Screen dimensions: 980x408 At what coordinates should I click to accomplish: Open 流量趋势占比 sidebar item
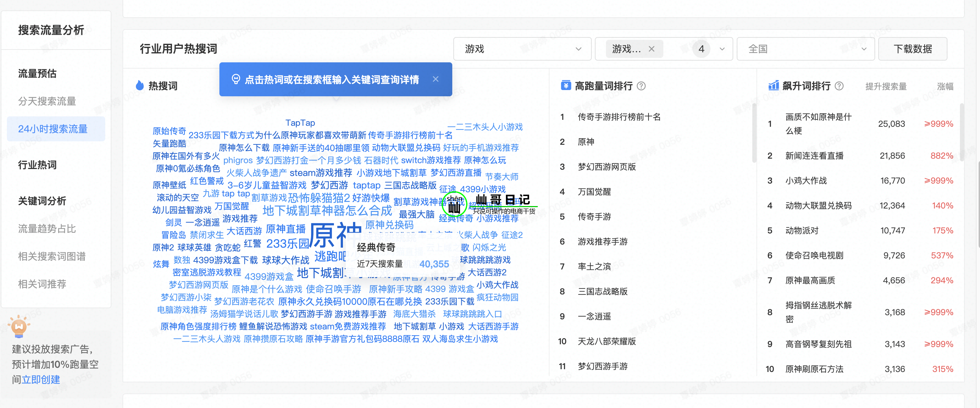[x=47, y=229]
